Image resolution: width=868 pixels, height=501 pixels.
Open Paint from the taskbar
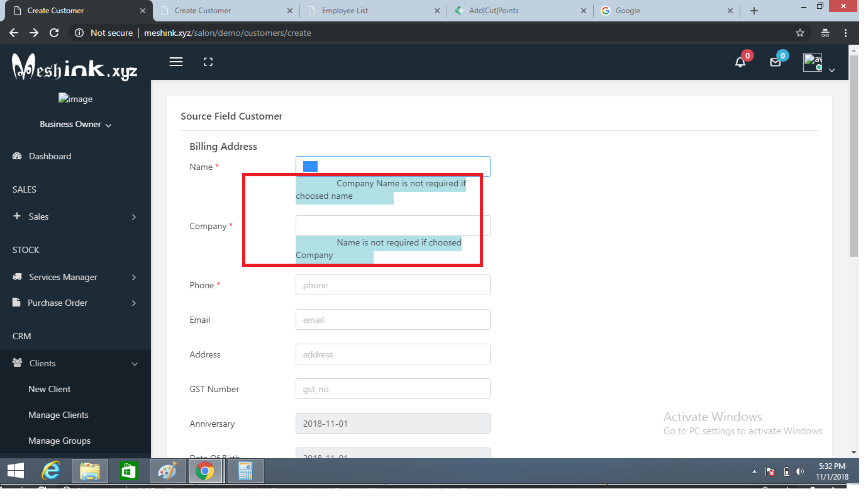167,471
